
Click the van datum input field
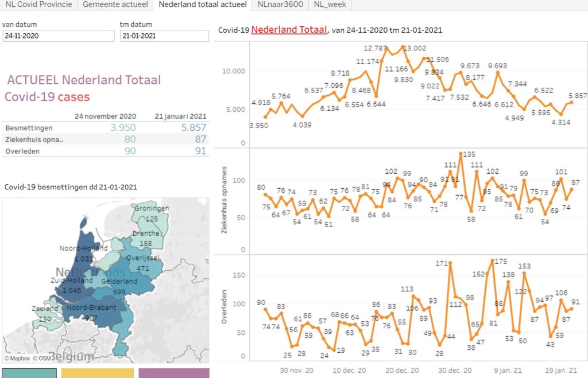[58, 36]
